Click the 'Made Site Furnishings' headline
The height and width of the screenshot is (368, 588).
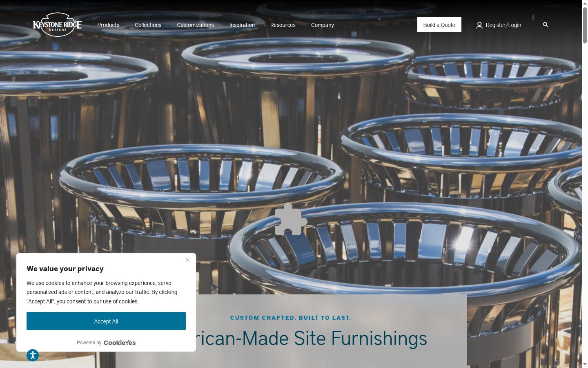[335, 339]
